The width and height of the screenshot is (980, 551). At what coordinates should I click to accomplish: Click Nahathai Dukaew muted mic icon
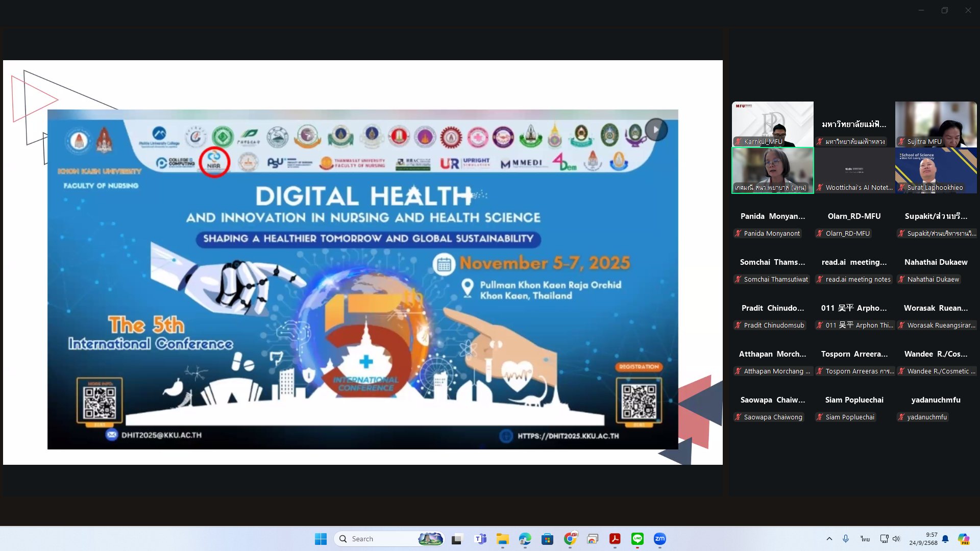(x=901, y=280)
